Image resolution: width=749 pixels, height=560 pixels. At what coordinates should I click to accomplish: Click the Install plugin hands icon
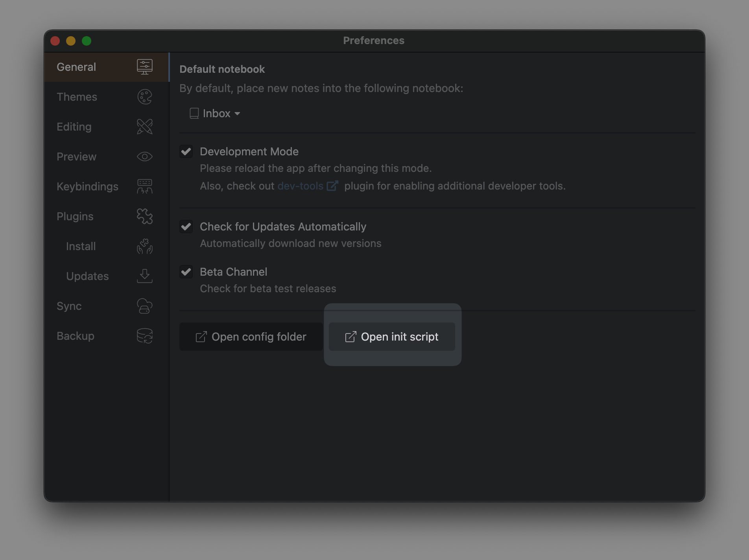coord(144,247)
